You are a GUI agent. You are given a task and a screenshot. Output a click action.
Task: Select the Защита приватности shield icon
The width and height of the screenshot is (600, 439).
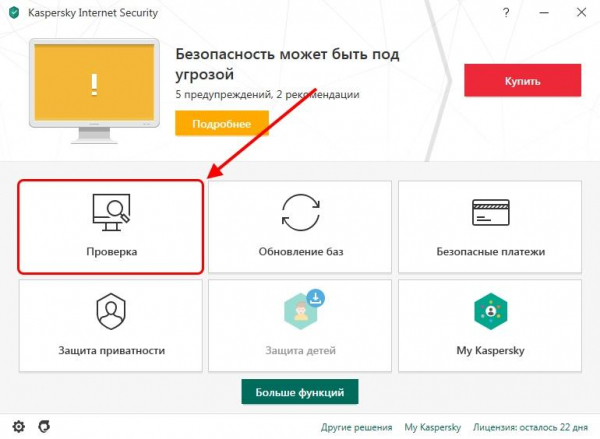pyautogui.click(x=111, y=311)
